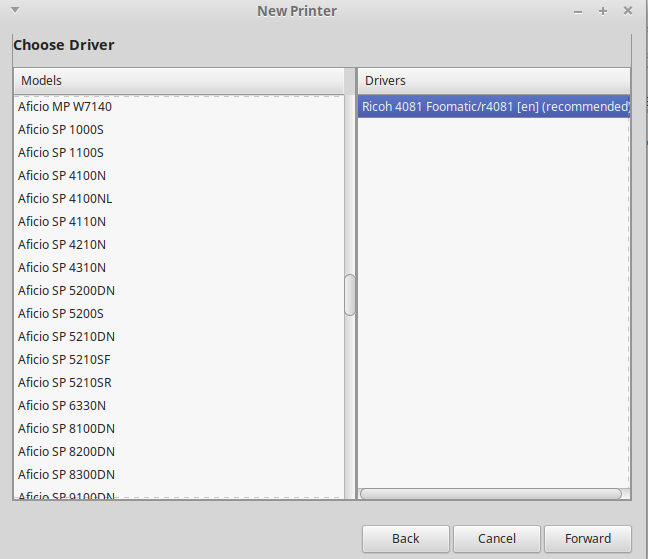Image resolution: width=648 pixels, height=559 pixels.
Task: Choose Aficio SP 5200S model
Action: click(x=179, y=314)
